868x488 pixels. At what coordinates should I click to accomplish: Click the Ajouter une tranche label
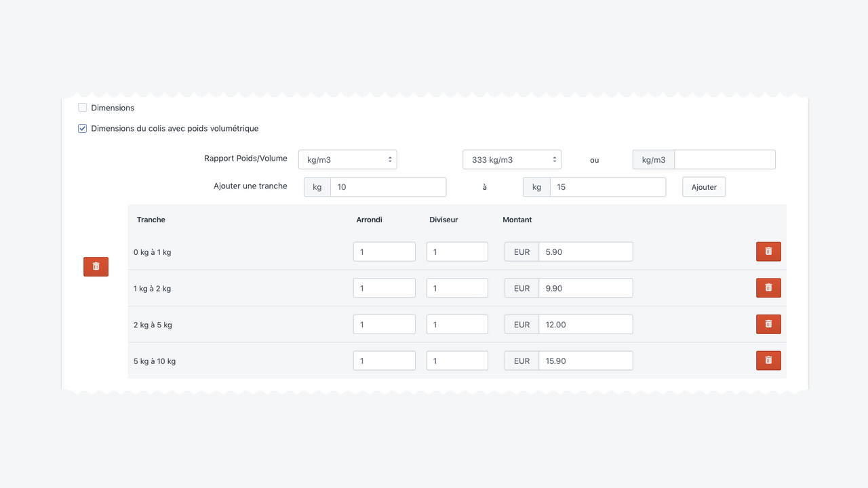[250, 186]
